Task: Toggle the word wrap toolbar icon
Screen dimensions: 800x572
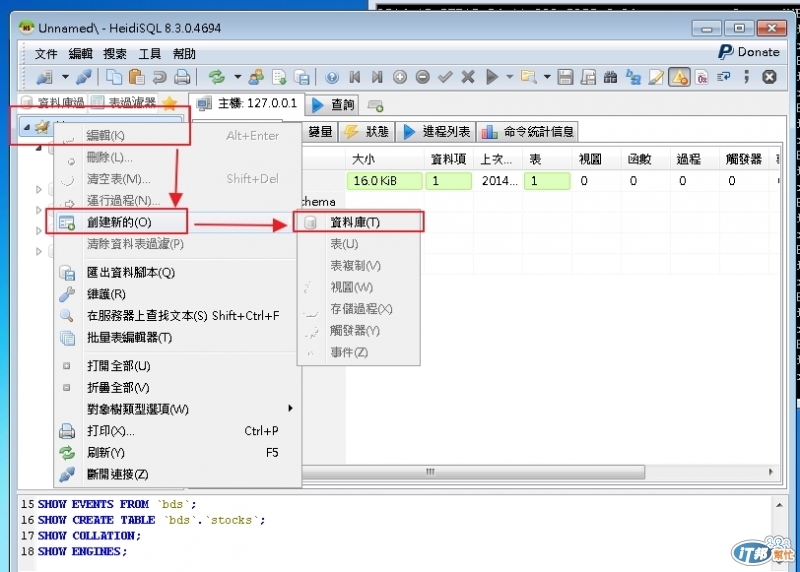Action: pos(724,77)
